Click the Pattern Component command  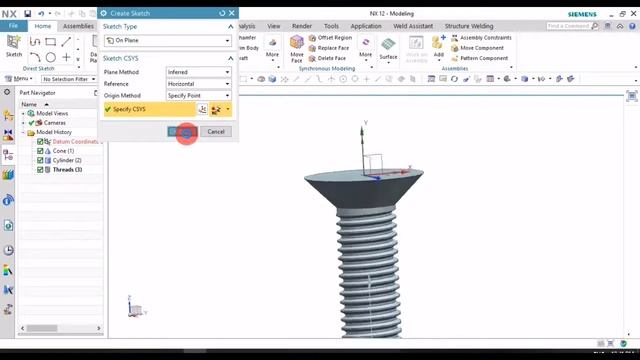(x=479, y=58)
